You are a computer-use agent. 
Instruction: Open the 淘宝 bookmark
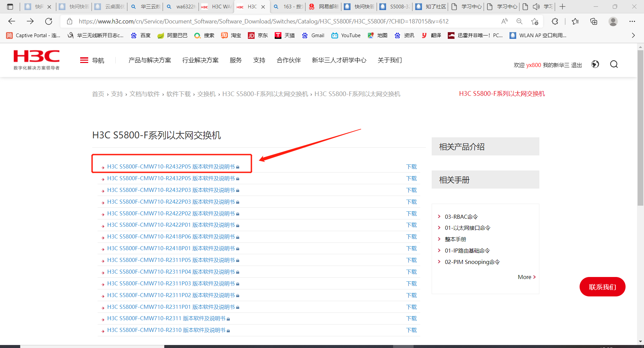point(231,36)
